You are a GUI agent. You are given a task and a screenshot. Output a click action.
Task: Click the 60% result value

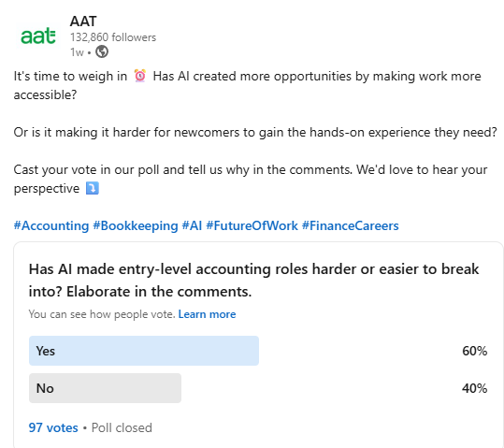(x=475, y=351)
